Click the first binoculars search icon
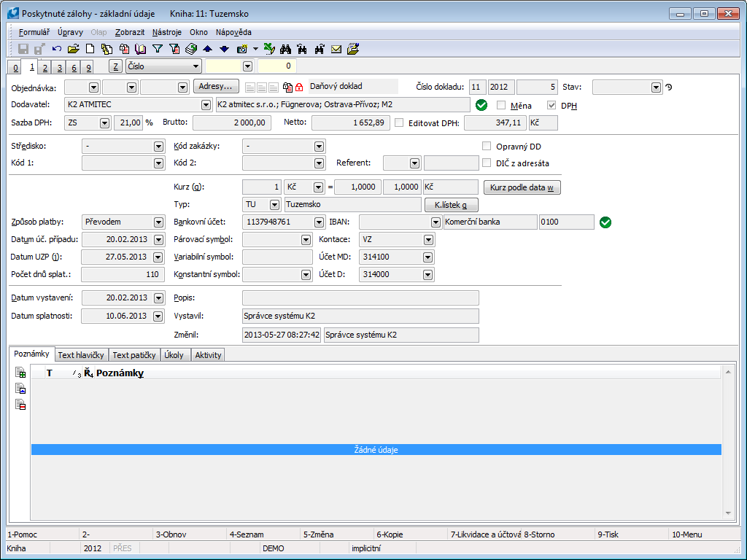 (x=286, y=49)
